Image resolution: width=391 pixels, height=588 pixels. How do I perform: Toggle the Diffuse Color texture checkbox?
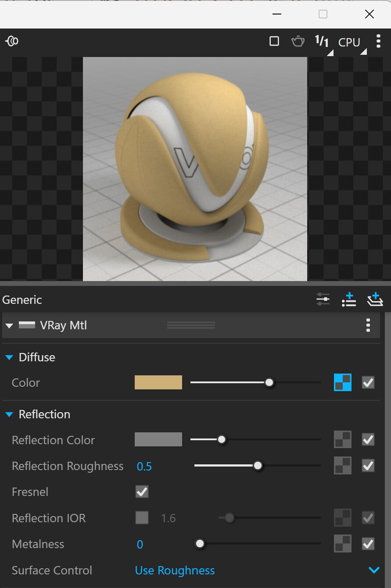coord(368,382)
